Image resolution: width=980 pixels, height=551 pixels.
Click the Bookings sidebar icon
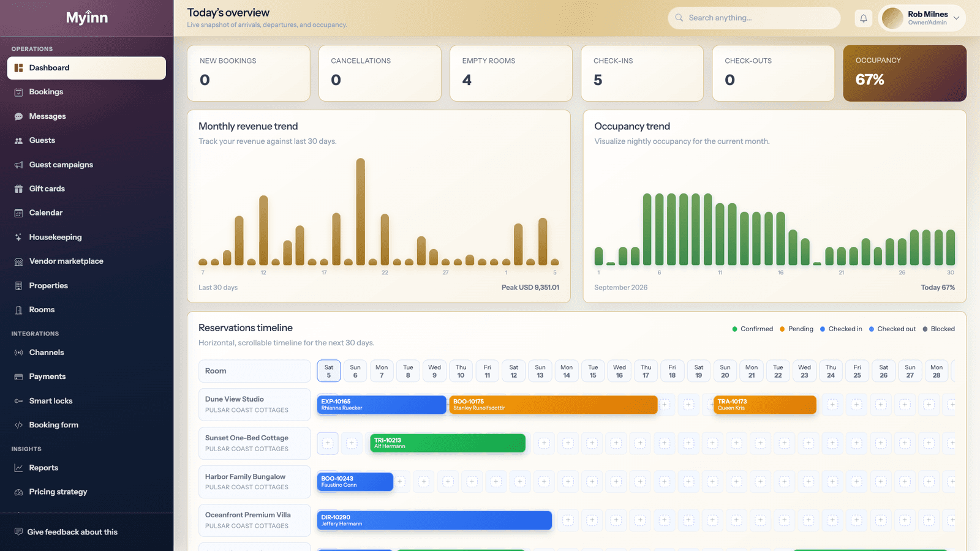click(x=18, y=92)
